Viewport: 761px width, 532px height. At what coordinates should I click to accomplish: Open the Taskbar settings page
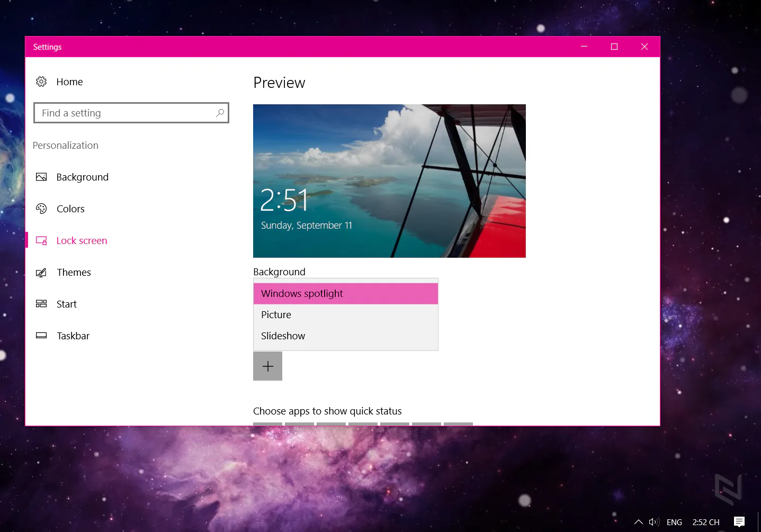pyautogui.click(x=73, y=336)
